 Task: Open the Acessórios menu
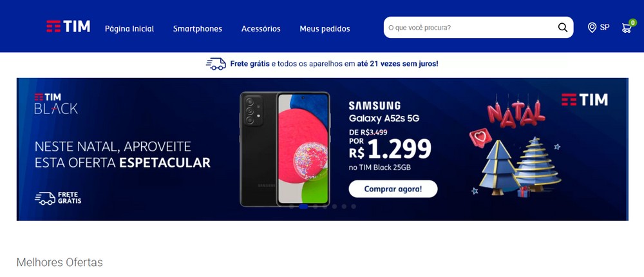tap(261, 29)
